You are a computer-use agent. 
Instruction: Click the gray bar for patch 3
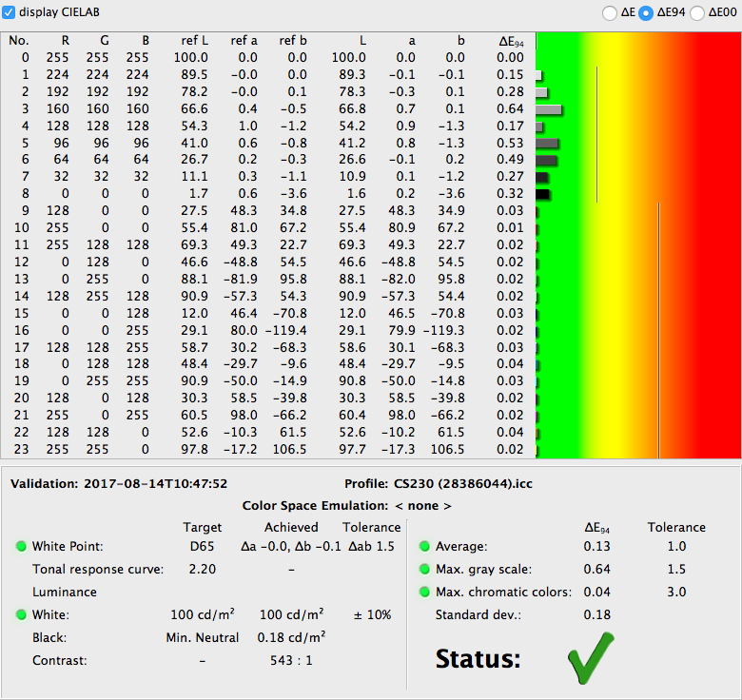pos(549,109)
